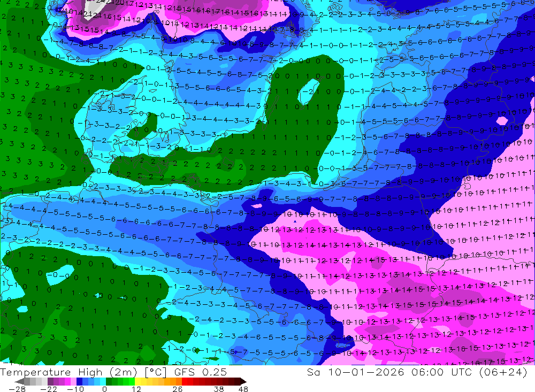Click the 'GFS 0.25' model label
Viewport: 535px width, 392px height.
pyautogui.click(x=201, y=372)
